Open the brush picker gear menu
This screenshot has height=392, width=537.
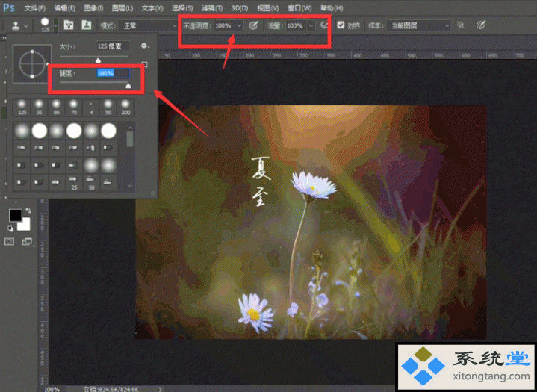point(145,46)
